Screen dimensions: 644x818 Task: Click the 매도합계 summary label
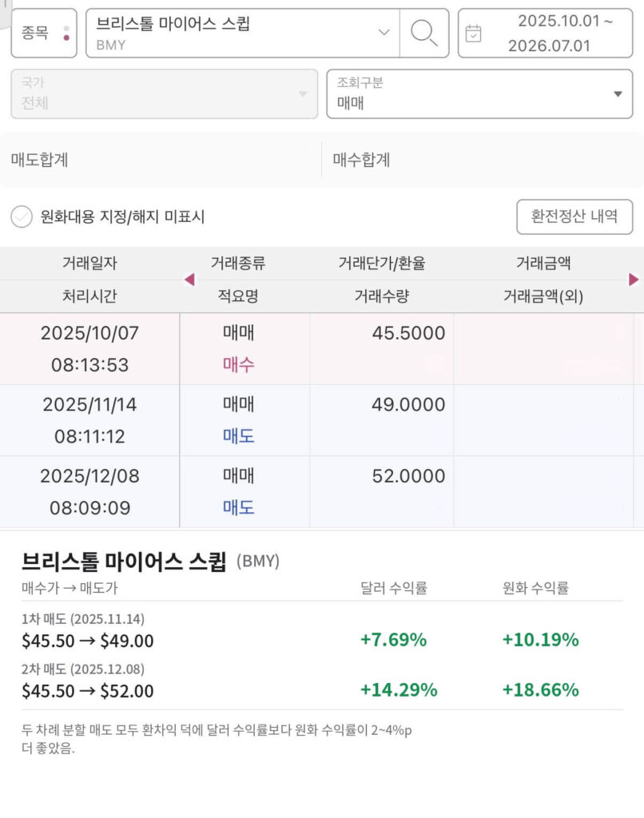(40, 160)
